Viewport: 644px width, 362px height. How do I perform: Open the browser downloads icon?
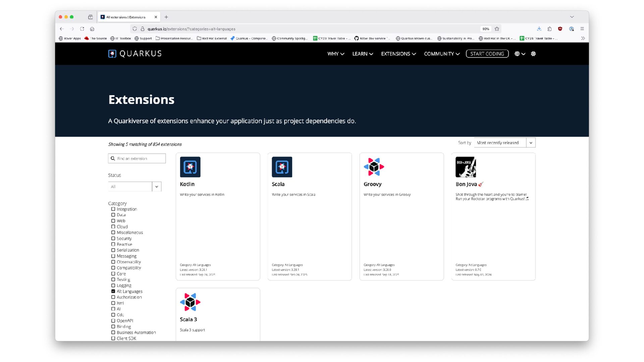click(x=539, y=29)
